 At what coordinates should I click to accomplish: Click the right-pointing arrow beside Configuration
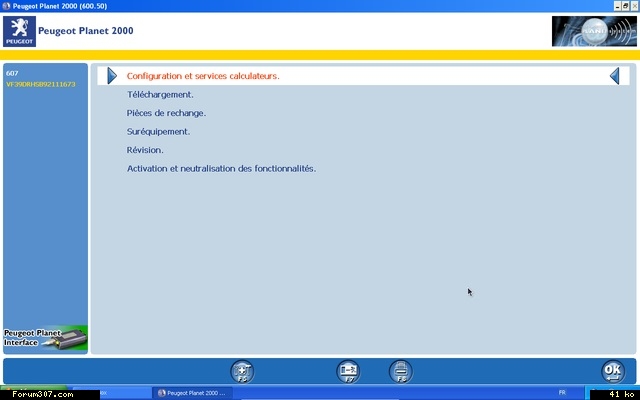pyautogui.click(x=112, y=75)
